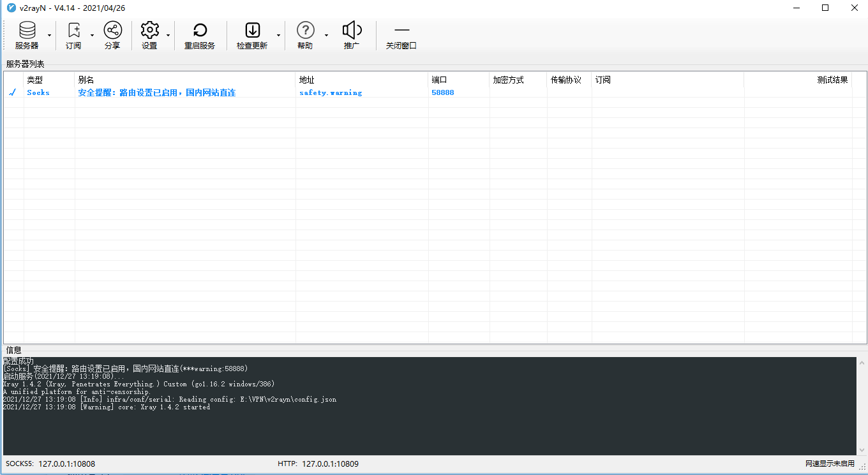This screenshot has width=868, height=475.
Task: Click the 测试结果 column header
Action: pyautogui.click(x=798, y=80)
